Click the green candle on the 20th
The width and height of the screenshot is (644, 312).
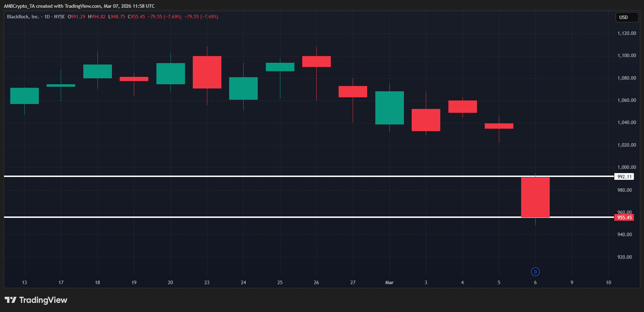click(x=171, y=74)
